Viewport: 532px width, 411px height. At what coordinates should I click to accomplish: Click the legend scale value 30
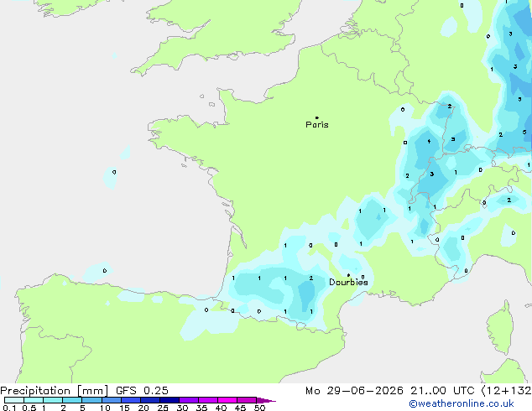click(x=183, y=408)
